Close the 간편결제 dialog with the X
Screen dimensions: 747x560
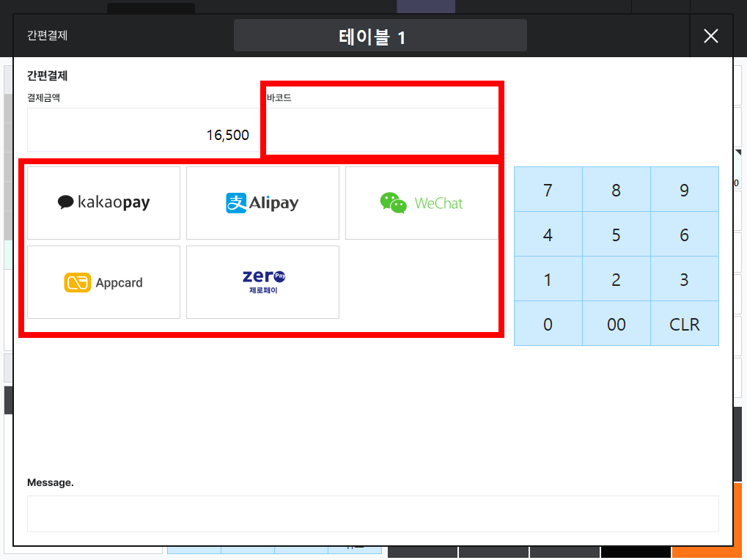[711, 36]
